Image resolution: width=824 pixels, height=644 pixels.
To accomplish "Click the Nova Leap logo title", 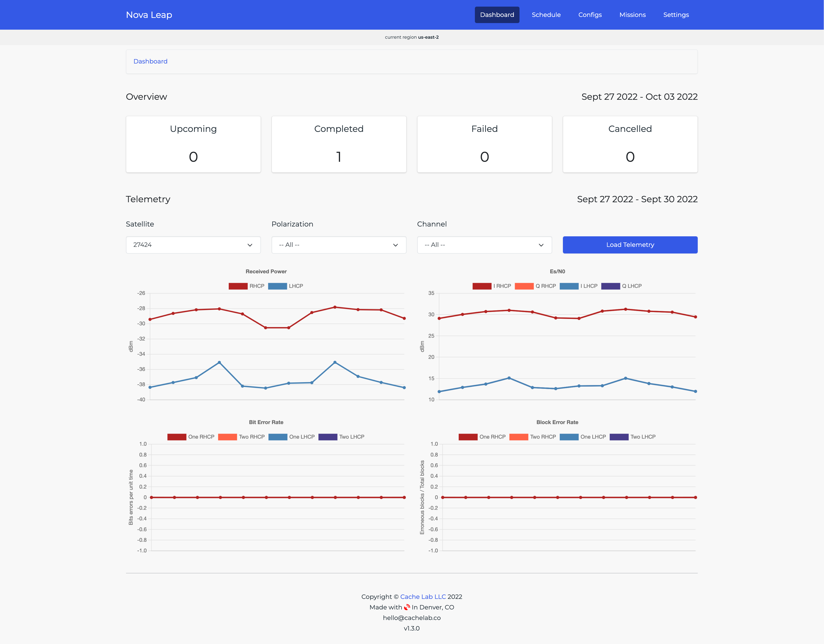I will (149, 15).
